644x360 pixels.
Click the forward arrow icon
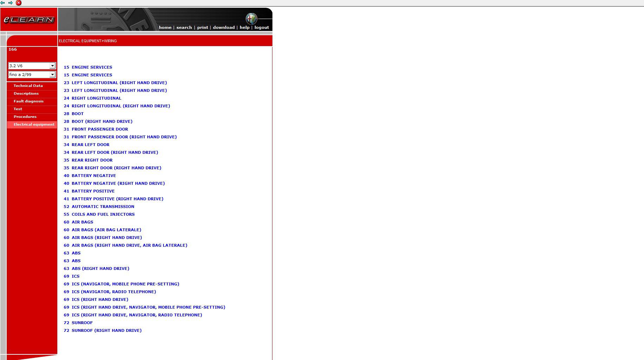11,3
